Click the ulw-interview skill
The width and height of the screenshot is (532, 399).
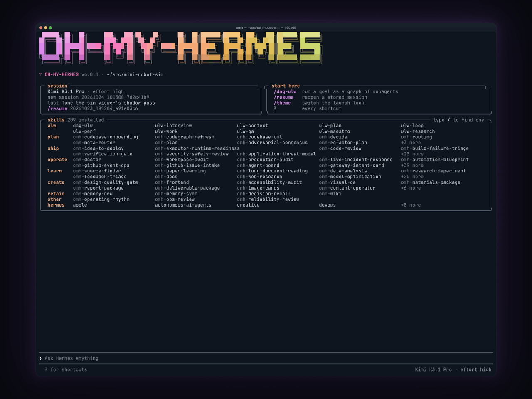pos(173,126)
